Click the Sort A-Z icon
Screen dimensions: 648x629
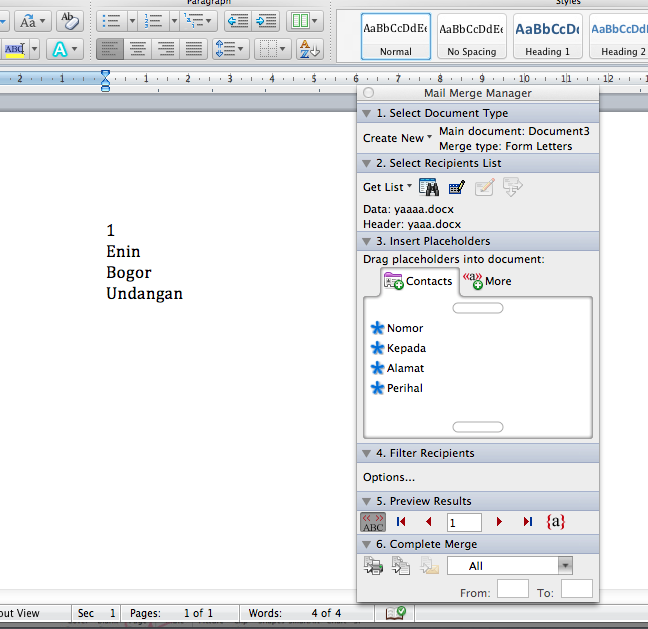pos(310,50)
